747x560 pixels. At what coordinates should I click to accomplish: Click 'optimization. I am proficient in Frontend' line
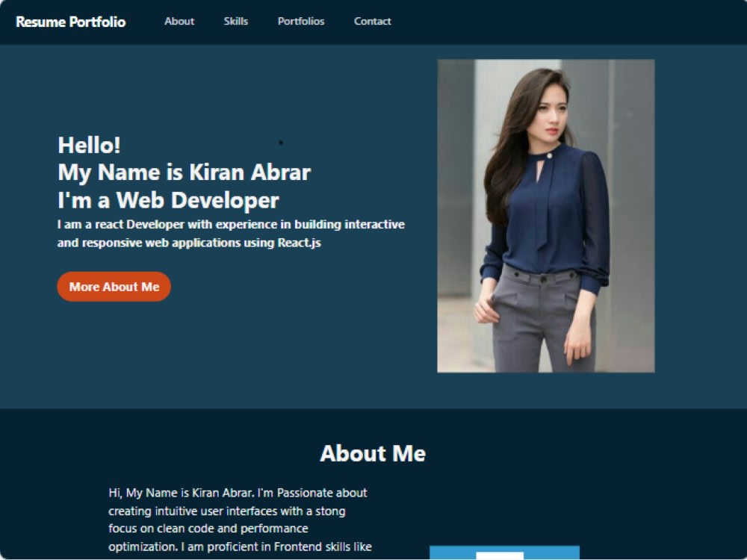tap(240, 547)
